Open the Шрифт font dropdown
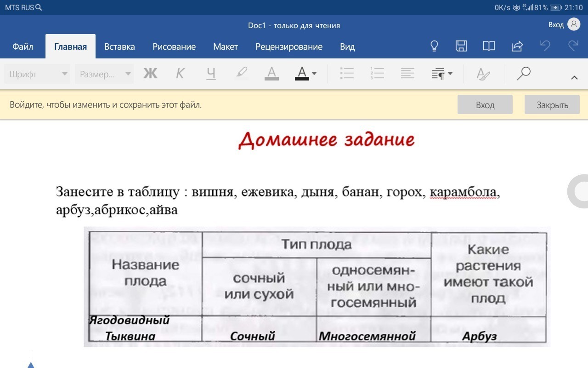The height and width of the screenshot is (368, 588). pyautogui.click(x=37, y=74)
